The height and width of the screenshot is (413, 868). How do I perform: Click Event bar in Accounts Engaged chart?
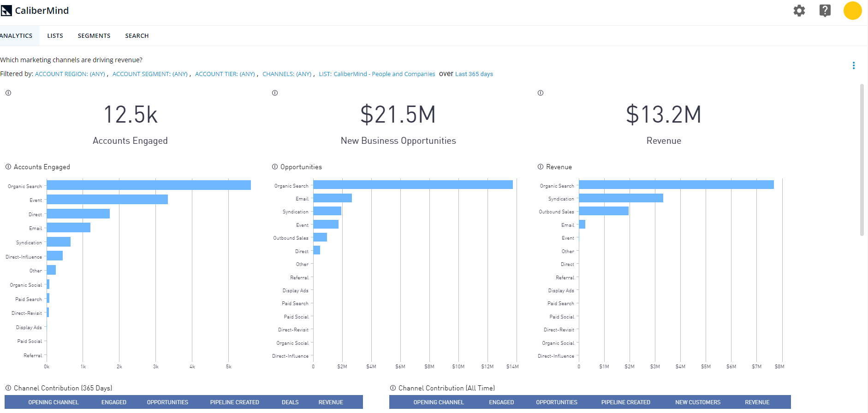tap(107, 199)
